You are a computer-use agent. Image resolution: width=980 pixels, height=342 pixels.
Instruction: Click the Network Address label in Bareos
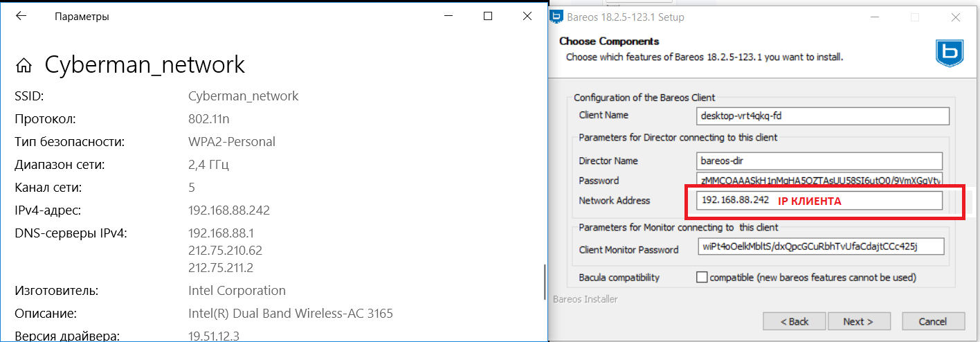(615, 201)
